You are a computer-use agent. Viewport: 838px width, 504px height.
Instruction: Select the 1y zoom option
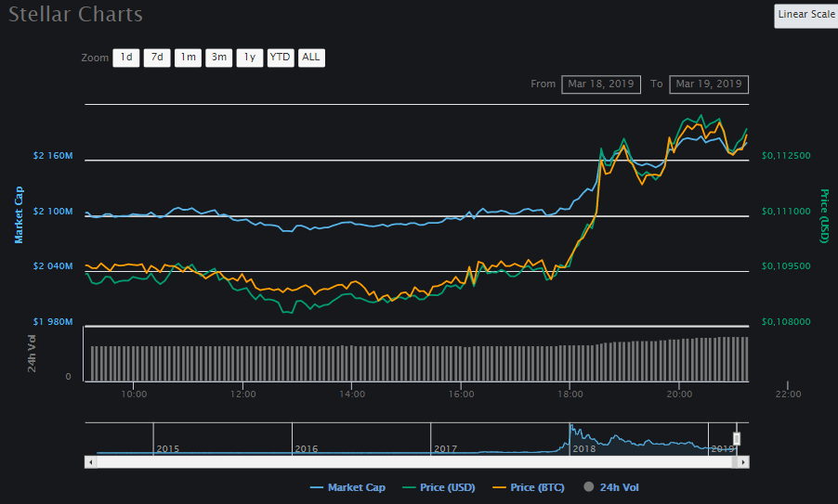pos(249,58)
